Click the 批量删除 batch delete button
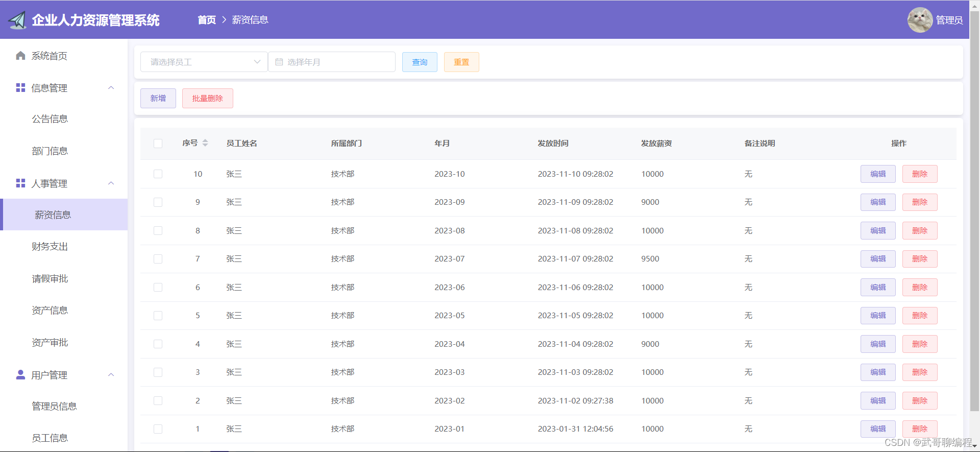Viewport: 980px width, 452px height. point(208,98)
